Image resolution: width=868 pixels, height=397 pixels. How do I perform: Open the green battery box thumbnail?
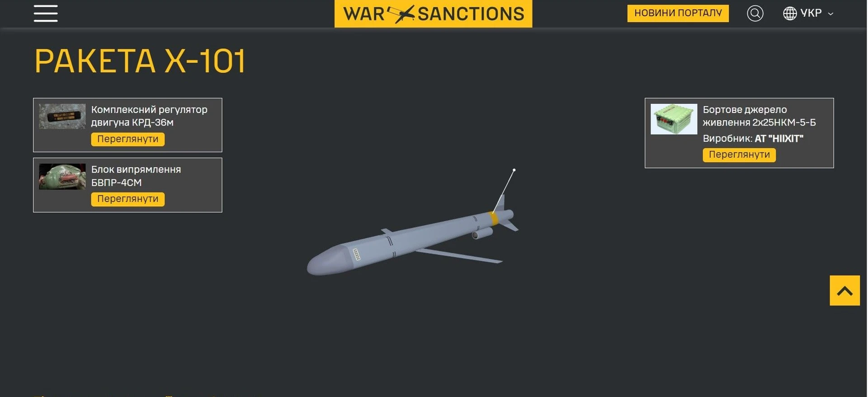[674, 119]
